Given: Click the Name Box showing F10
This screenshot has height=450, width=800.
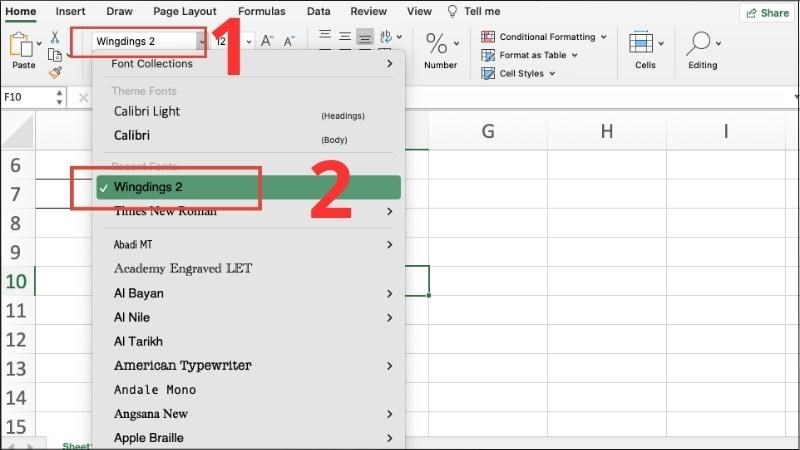Looking at the screenshot, I should [x=27, y=97].
